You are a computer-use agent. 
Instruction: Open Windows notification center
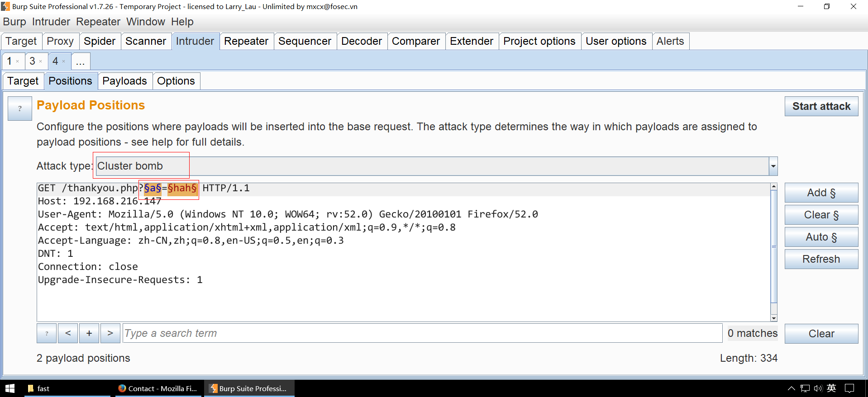[x=849, y=388]
